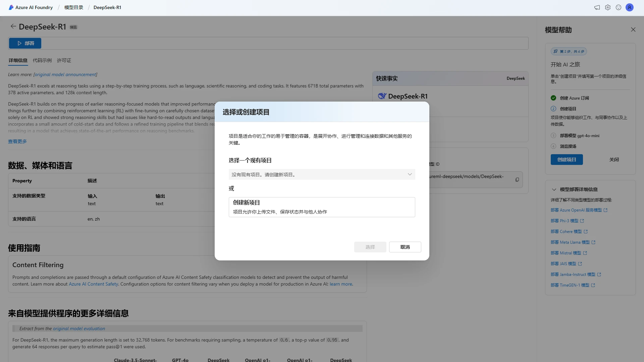Open the user profile avatar
Screen dimensions: 644x362
pos(630,7)
